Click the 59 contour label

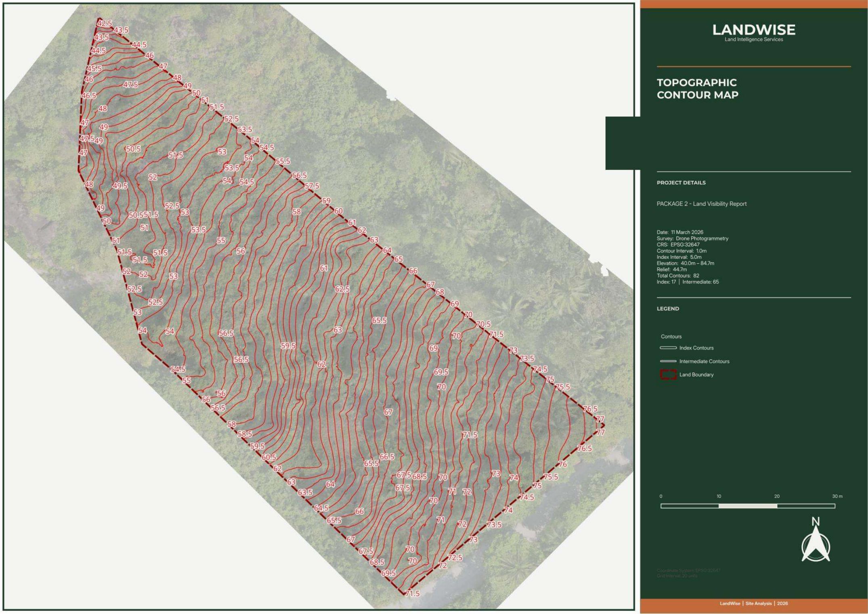326,201
